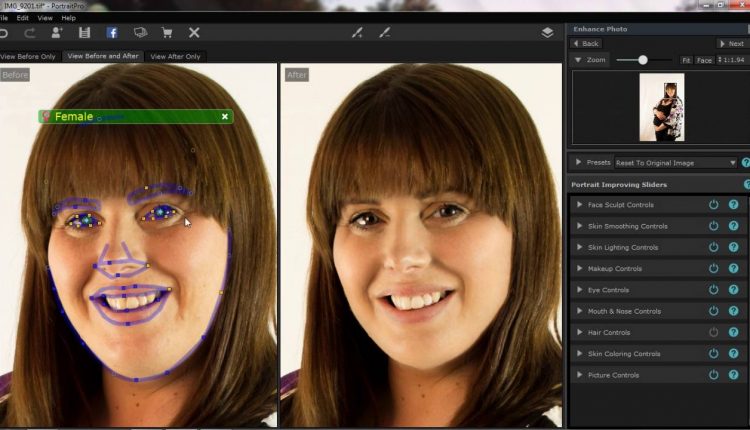Expand Eye Controls section
The image size is (750, 430).
click(579, 289)
